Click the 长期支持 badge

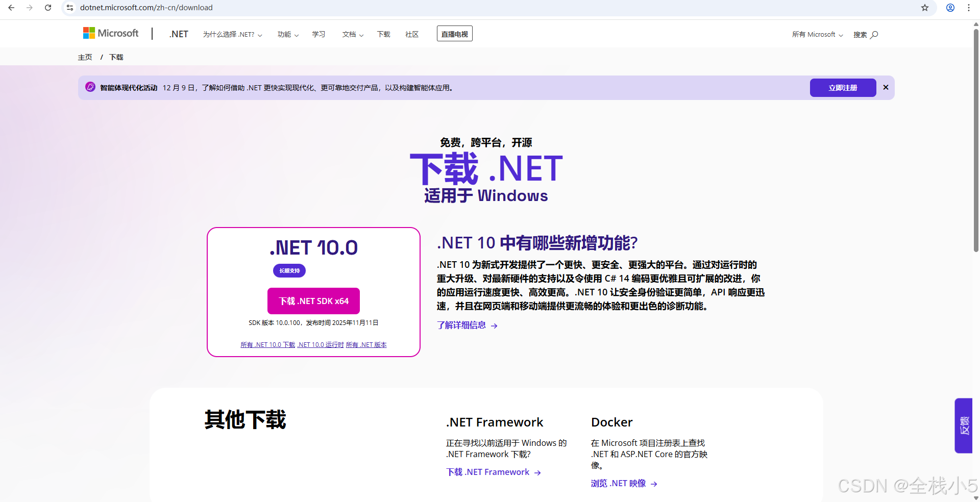[289, 270]
